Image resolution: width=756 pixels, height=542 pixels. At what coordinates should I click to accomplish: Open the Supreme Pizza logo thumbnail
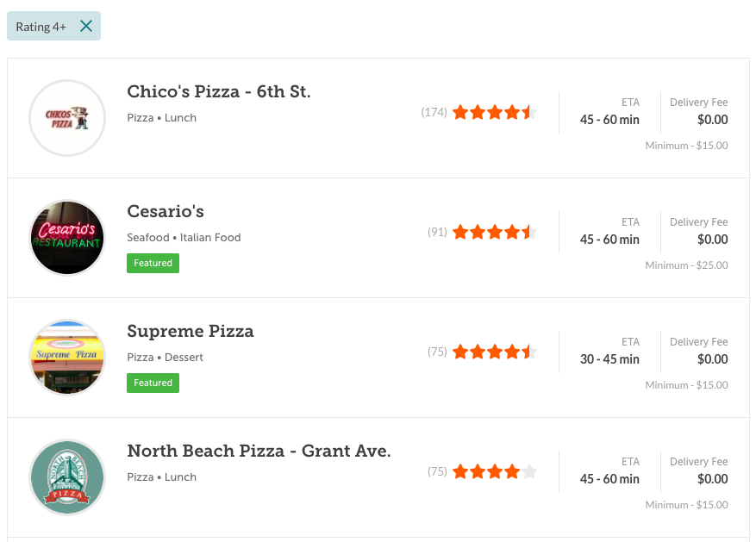point(67,358)
